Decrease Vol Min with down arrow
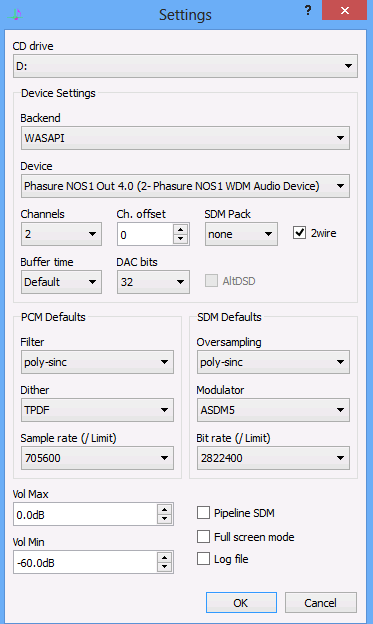Image resolution: width=373 pixels, height=624 pixels. click(x=164, y=567)
